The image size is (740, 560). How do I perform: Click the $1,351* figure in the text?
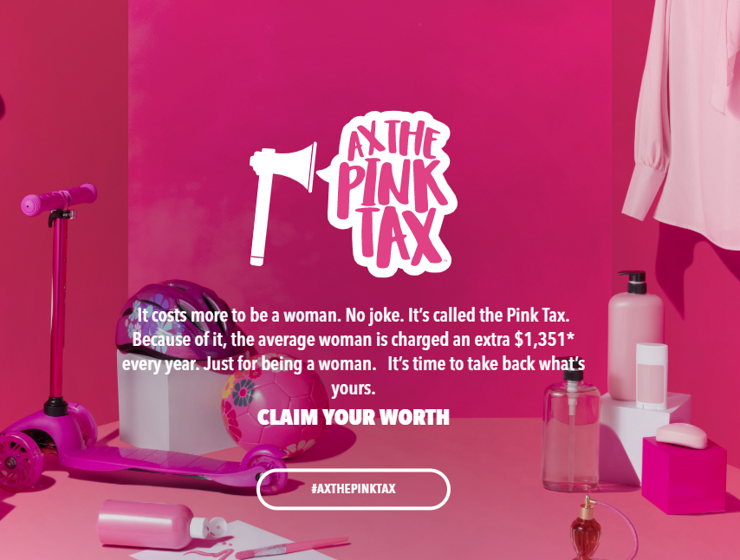click(x=544, y=339)
